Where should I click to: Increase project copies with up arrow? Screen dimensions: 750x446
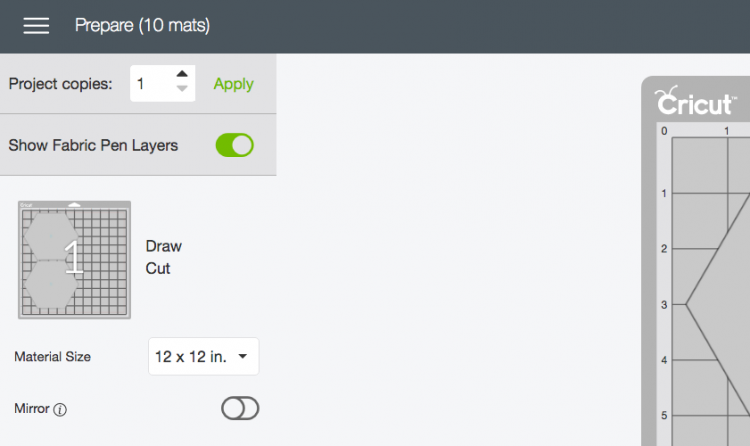point(182,74)
